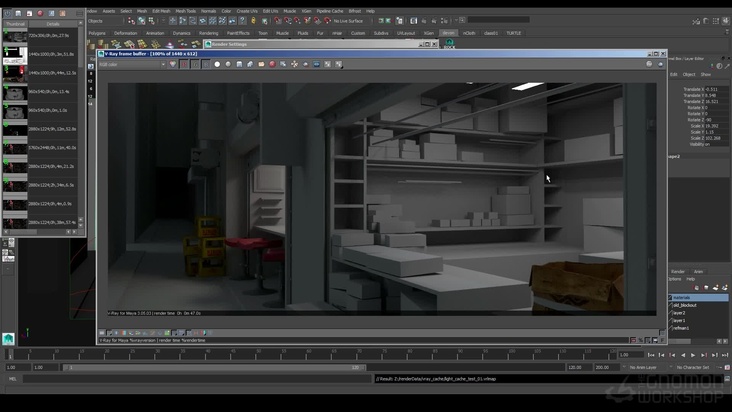Open RGB color channel dropdown in frame buffer

click(132, 64)
